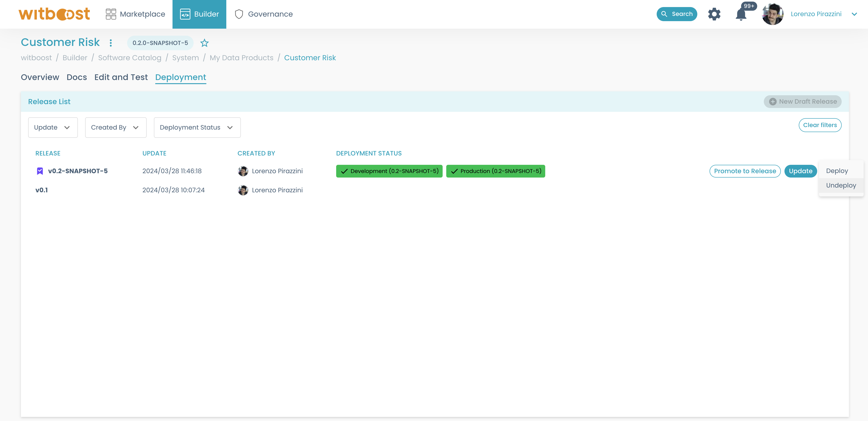Click the bookmark icon next to v0.2-SNAPSHOT-5
868x421 pixels.
point(40,171)
